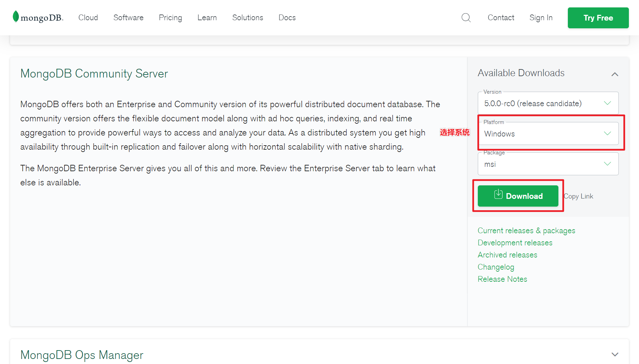This screenshot has height=364, width=639.
Task: Click the Copy Link text
Action: [578, 196]
